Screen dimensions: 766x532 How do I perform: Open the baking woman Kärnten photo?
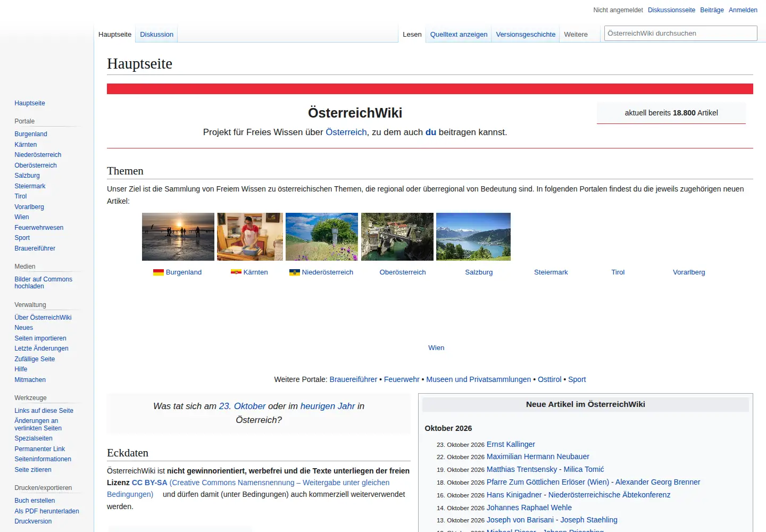pos(250,237)
